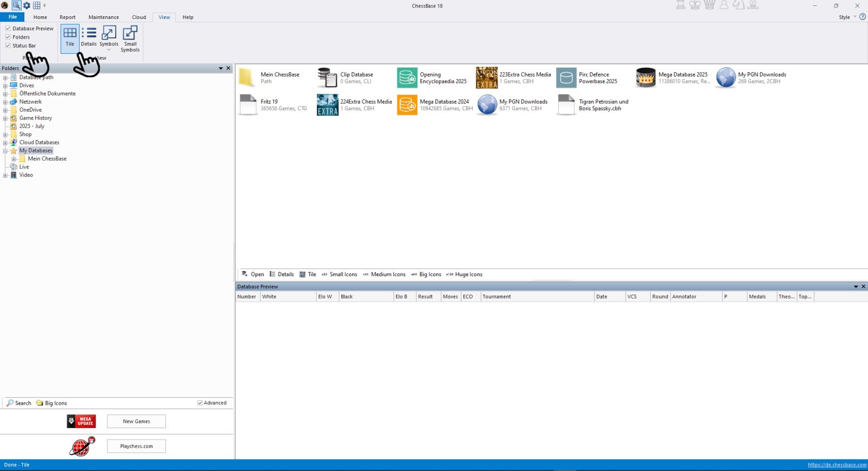Viewport: 868px width, 471px height.
Task: Open the de.chessbase.com link
Action: point(837,465)
